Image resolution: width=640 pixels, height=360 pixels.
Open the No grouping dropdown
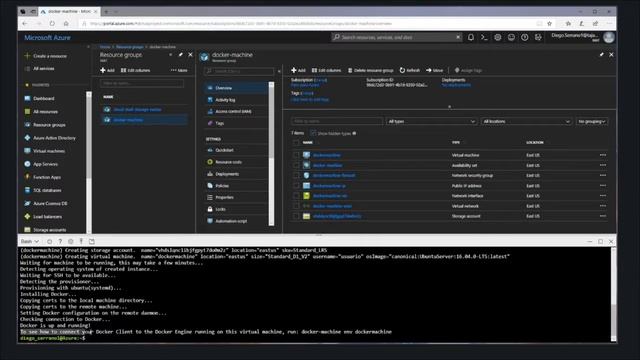tap(592, 121)
